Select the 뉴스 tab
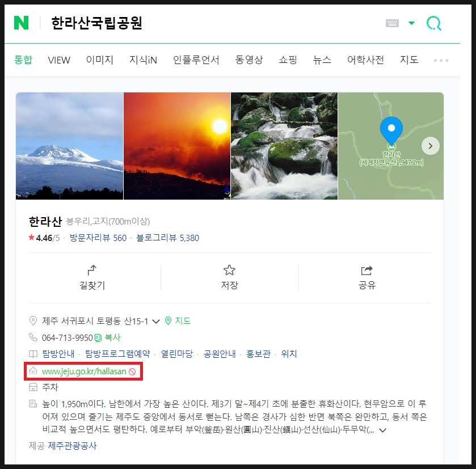 click(x=322, y=60)
